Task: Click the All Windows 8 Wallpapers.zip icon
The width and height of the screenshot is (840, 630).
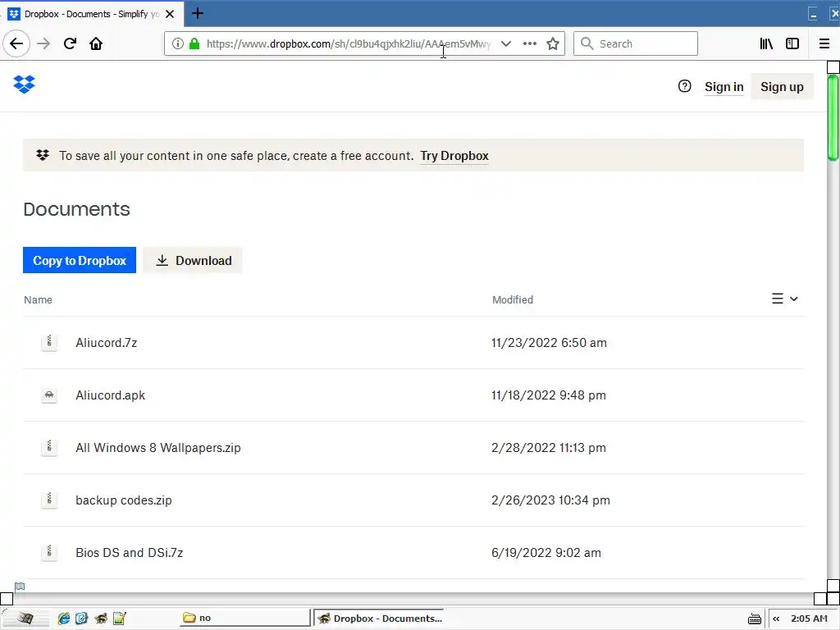Action: (49, 447)
